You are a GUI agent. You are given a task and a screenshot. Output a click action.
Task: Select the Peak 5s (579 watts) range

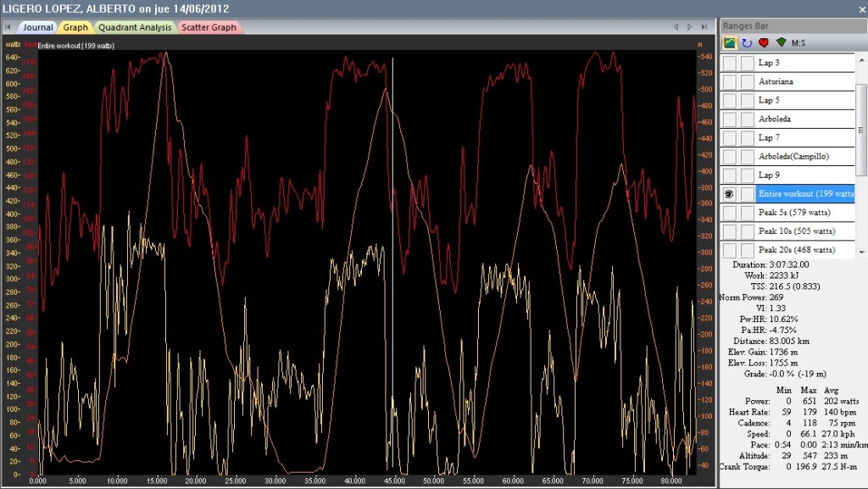(804, 213)
